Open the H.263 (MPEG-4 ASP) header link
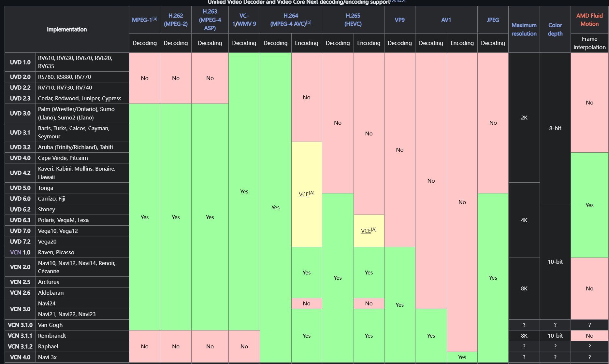609x364 pixels. [x=210, y=20]
